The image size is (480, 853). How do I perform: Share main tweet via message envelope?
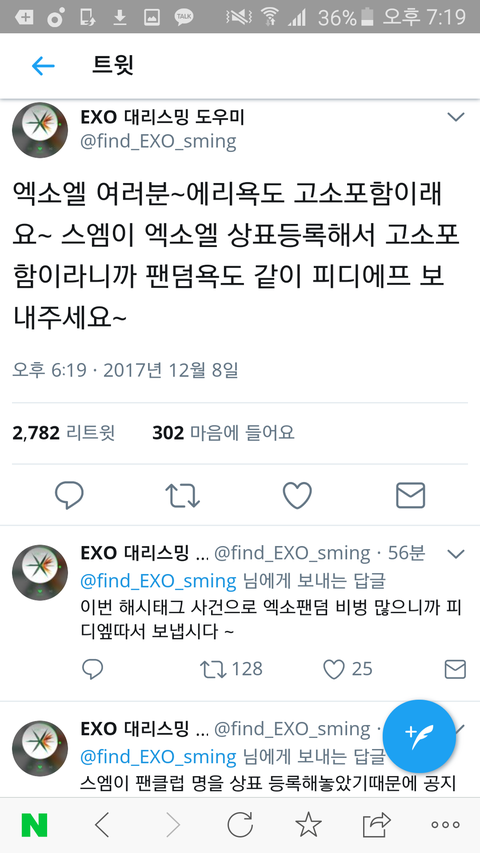pyautogui.click(x=410, y=496)
